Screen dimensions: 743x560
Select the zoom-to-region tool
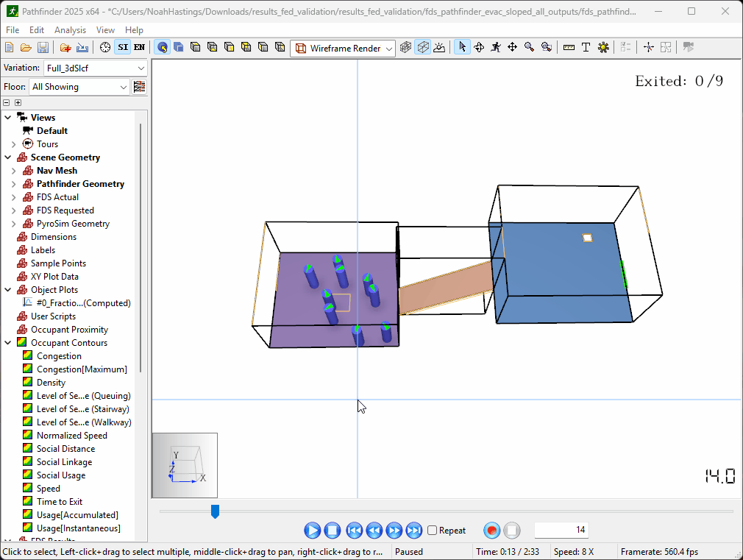pyautogui.click(x=547, y=47)
